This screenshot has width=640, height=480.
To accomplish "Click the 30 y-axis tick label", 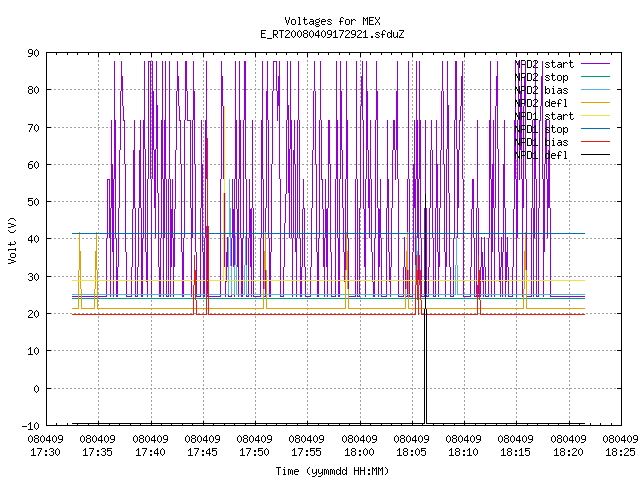I will click(x=33, y=277).
